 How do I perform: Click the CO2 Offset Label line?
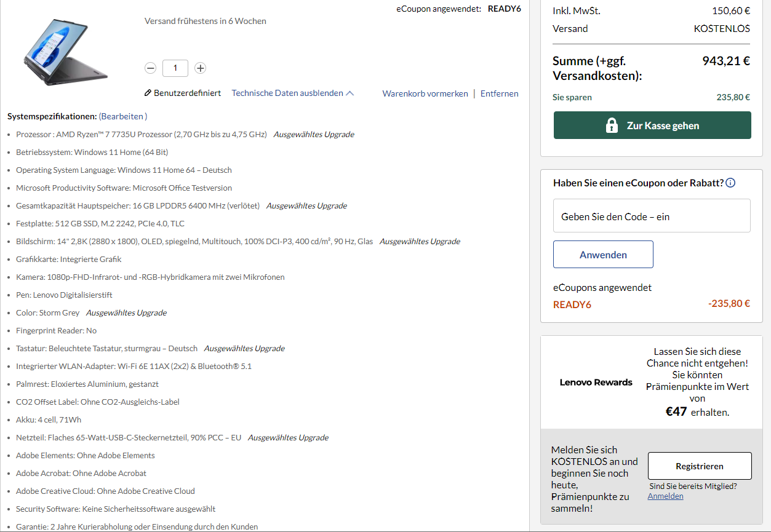[98, 402]
